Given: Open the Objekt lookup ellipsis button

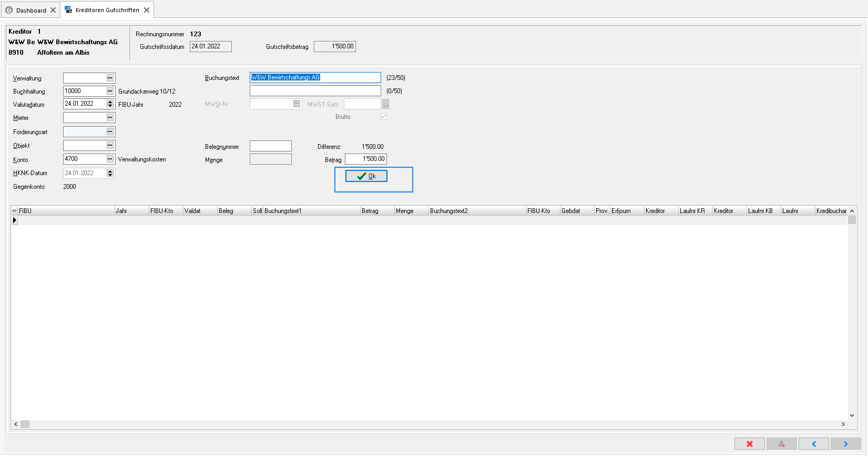Looking at the screenshot, I should [x=110, y=145].
